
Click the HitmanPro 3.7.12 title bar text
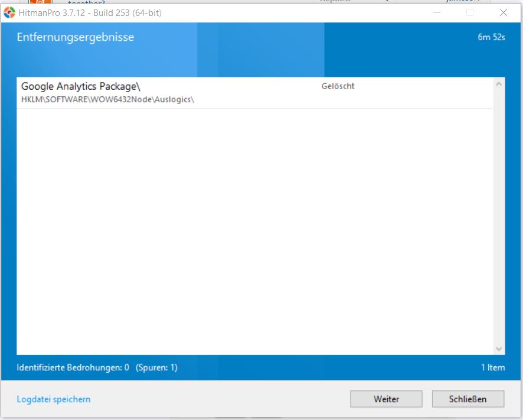[90, 13]
